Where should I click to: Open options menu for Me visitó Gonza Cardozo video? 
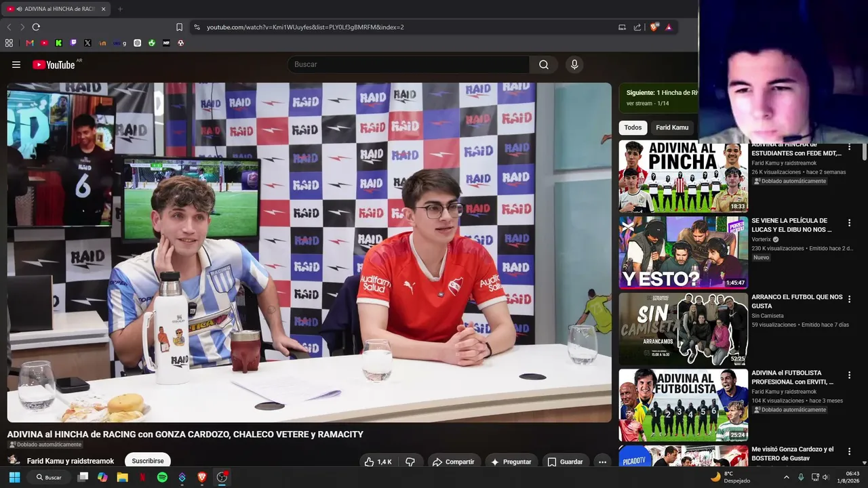click(x=849, y=451)
